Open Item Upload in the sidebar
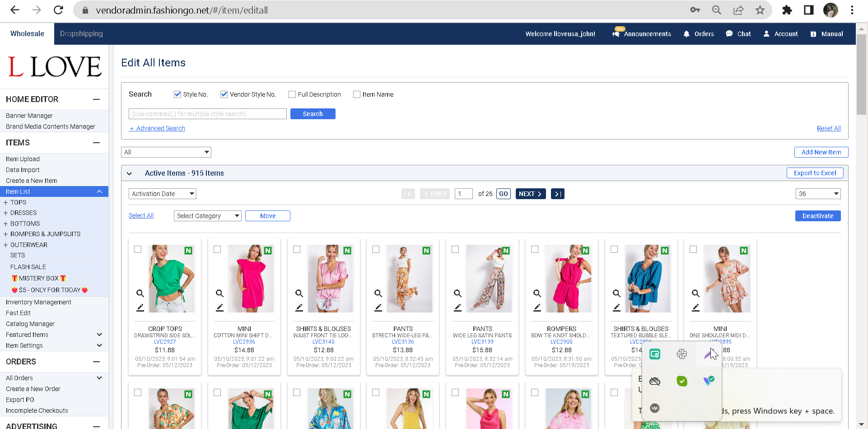Screen dimensions: 868x429 coord(23,159)
